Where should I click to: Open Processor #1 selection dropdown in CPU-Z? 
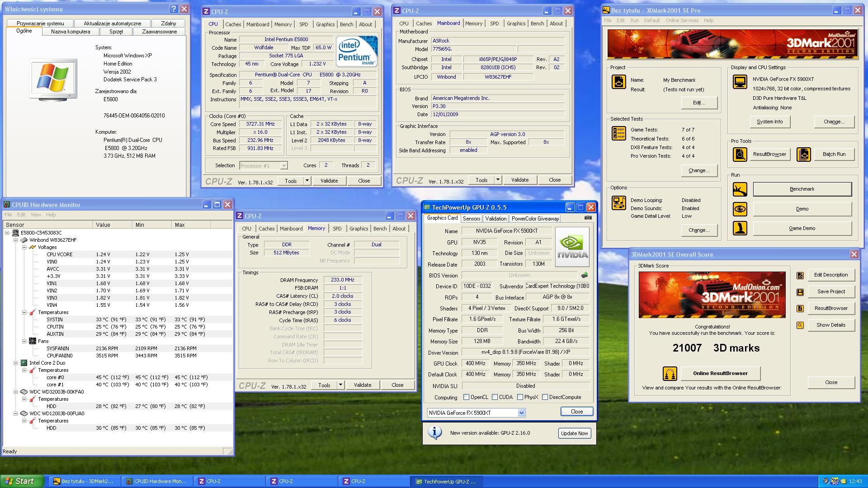tap(284, 166)
